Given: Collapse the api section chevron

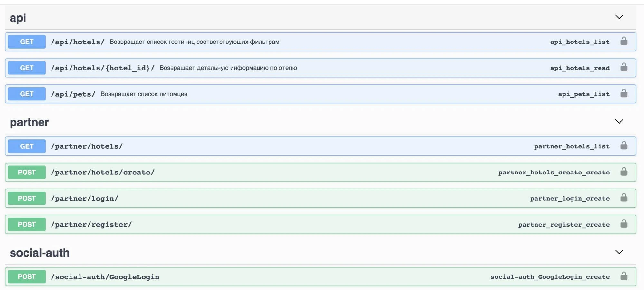Looking at the screenshot, I should (619, 17).
